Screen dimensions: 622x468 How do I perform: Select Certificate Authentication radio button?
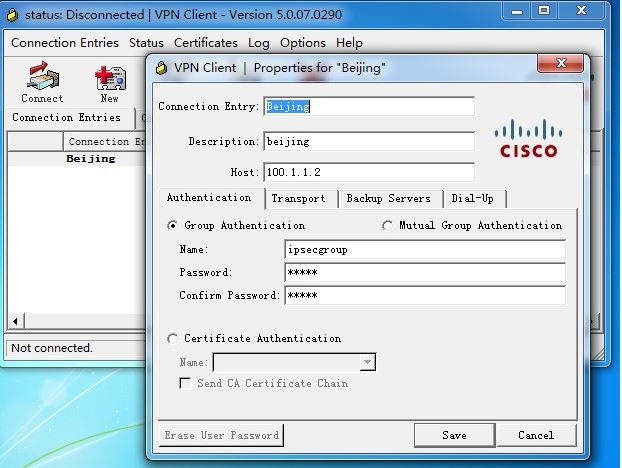pyautogui.click(x=173, y=339)
